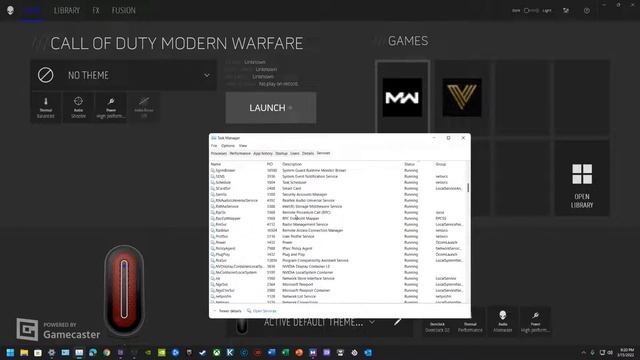Open the Overclock tile at bottom

[437, 322]
